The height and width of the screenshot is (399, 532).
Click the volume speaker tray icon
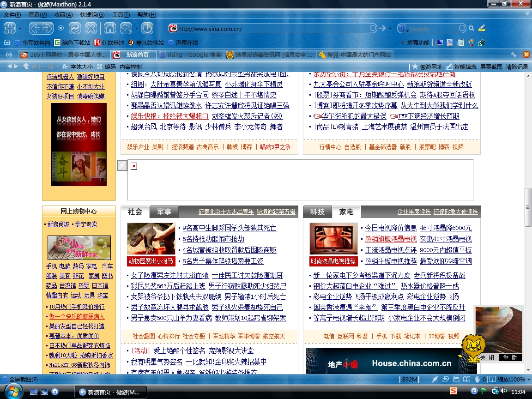504,392
